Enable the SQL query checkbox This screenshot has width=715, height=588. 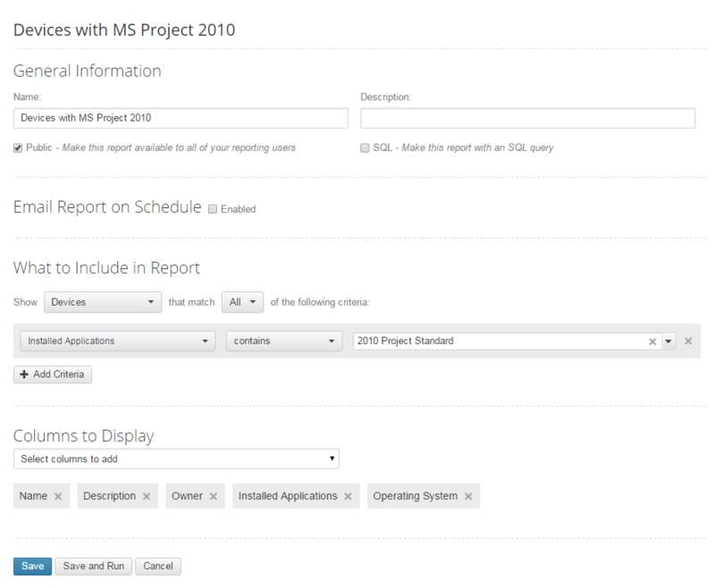coord(365,147)
